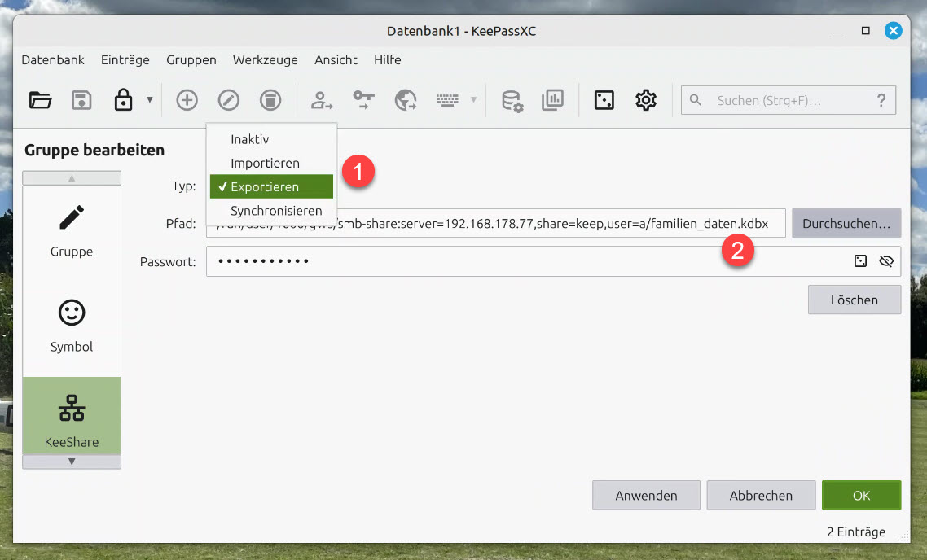The width and height of the screenshot is (927, 560).
Task: Save the database via floppy icon
Action: click(81, 100)
